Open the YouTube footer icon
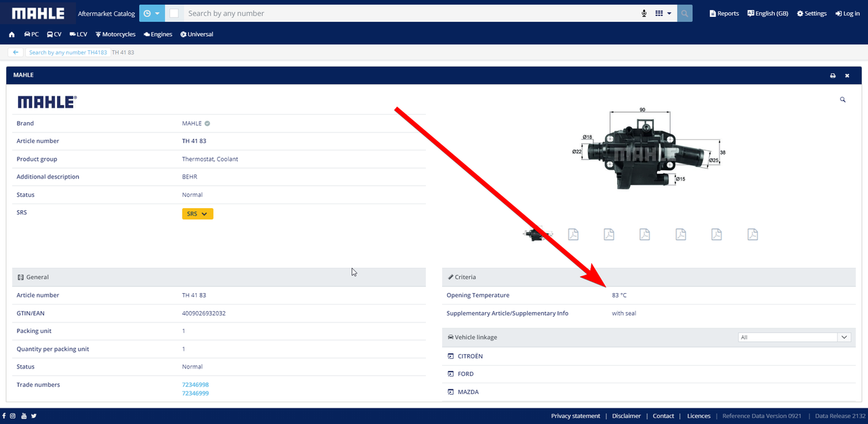 pyautogui.click(x=24, y=416)
